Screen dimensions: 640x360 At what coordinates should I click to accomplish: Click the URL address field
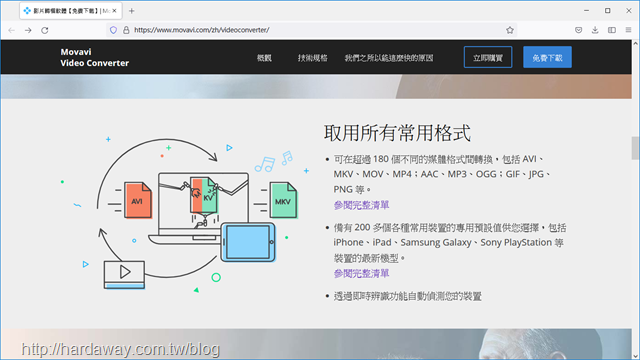tap(310, 30)
